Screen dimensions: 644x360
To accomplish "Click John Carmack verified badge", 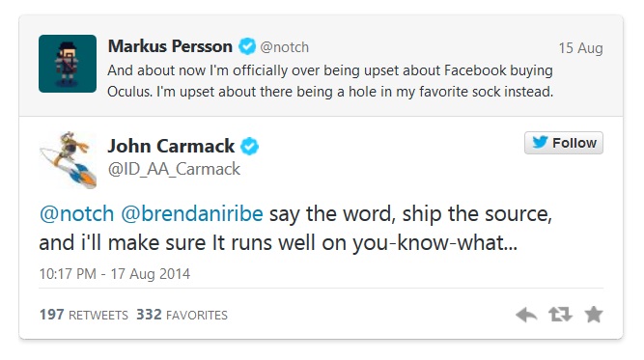I will [x=250, y=147].
